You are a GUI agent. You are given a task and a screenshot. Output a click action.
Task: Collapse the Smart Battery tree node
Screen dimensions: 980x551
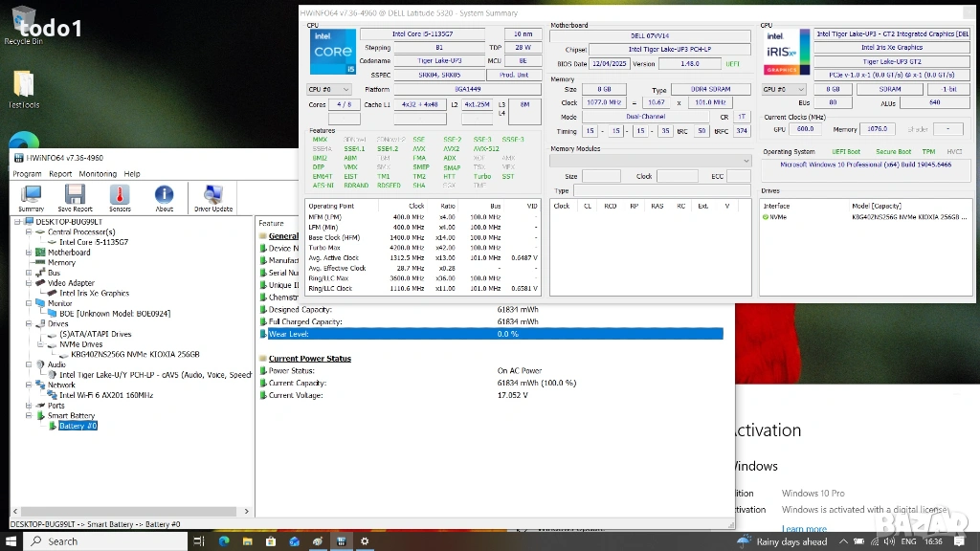28,416
